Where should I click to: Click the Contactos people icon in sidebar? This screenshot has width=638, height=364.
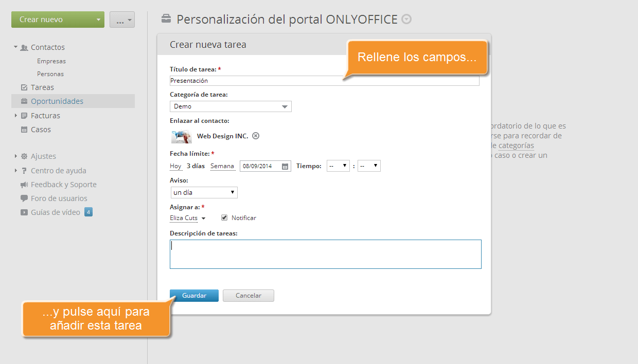24,47
